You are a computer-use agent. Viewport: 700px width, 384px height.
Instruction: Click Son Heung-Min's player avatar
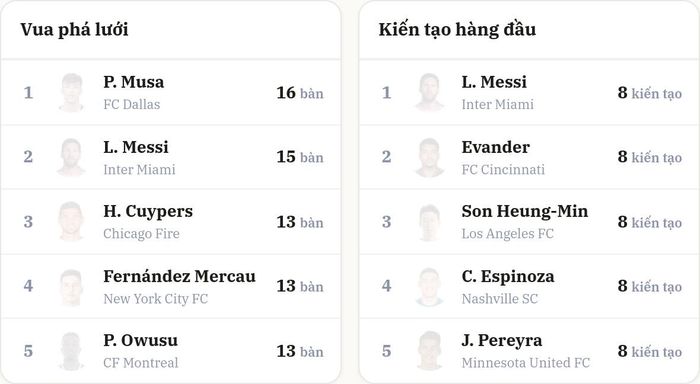[429, 221]
